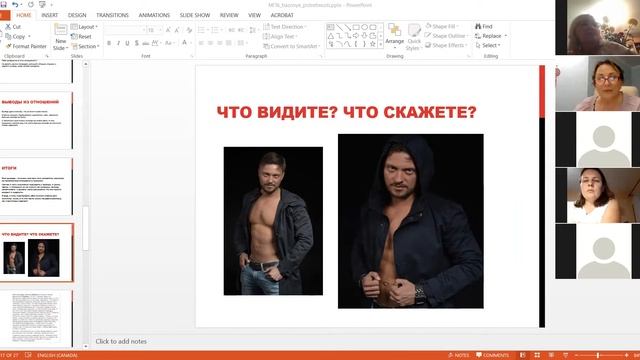640x360 pixels.
Task: Toggle the Comments pane in the status bar
Action: click(493, 355)
